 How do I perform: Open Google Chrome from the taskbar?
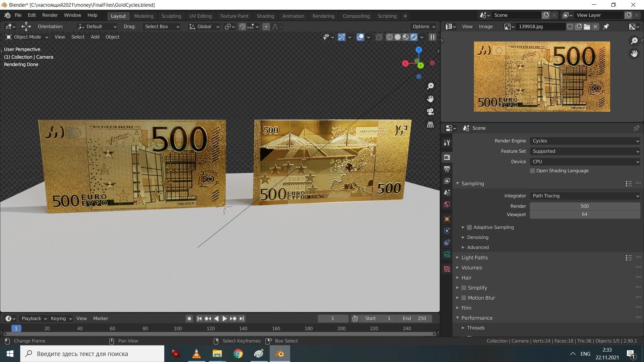tap(238, 354)
